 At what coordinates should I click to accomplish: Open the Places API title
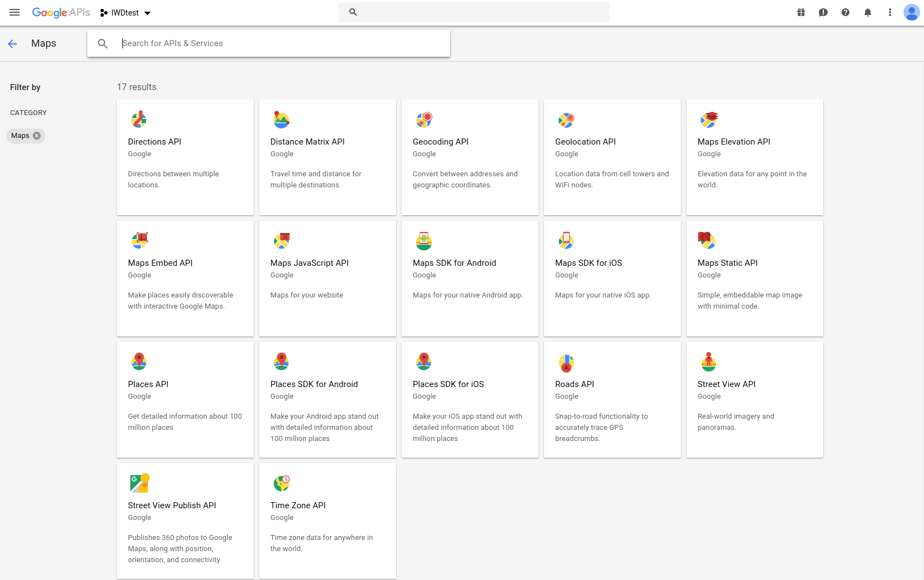[148, 384]
